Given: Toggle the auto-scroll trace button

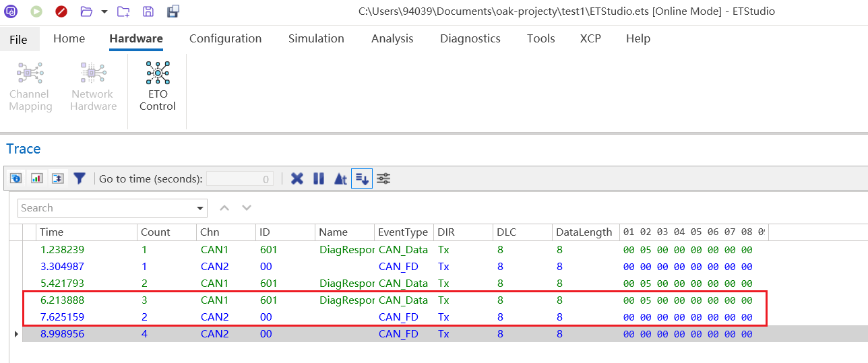Looking at the screenshot, I should tap(362, 178).
